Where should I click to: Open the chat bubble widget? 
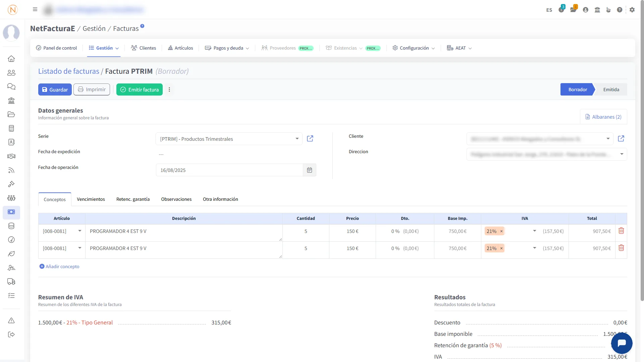click(622, 343)
